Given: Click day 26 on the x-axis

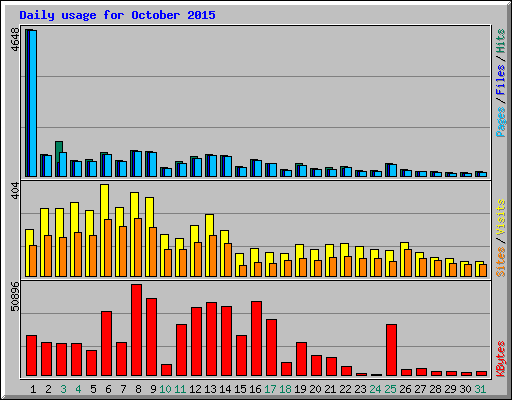Looking at the screenshot, I should (405, 389).
